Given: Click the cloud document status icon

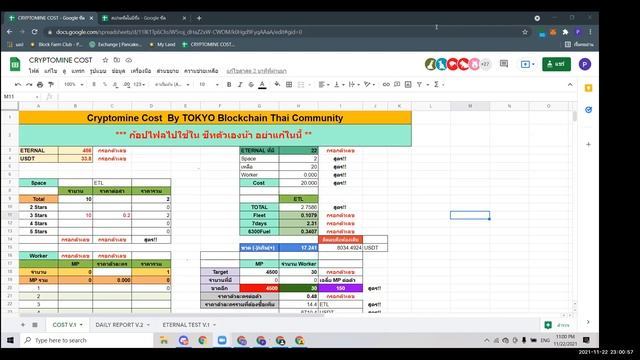Looking at the screenshot, I should (129, 60).
